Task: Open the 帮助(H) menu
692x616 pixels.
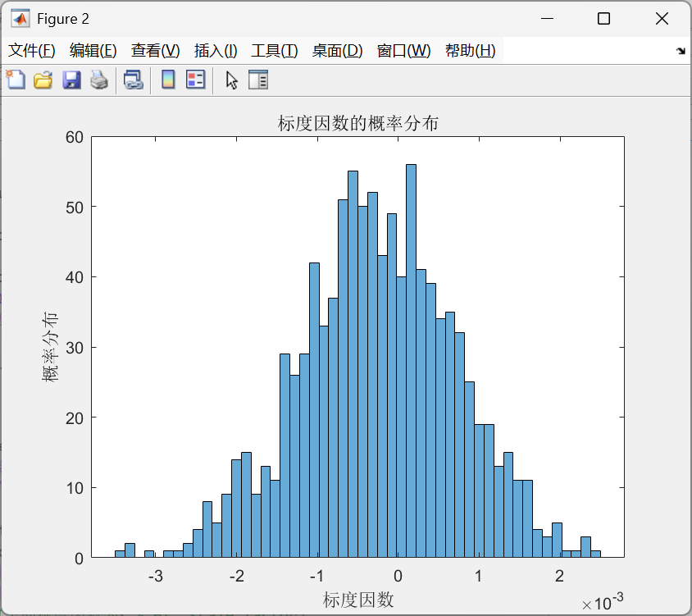Action: [471, 51]
